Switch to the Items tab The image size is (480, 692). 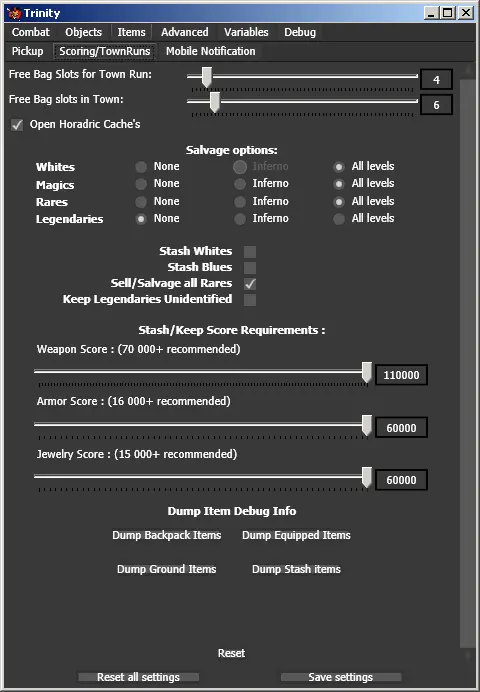(131, 32)
